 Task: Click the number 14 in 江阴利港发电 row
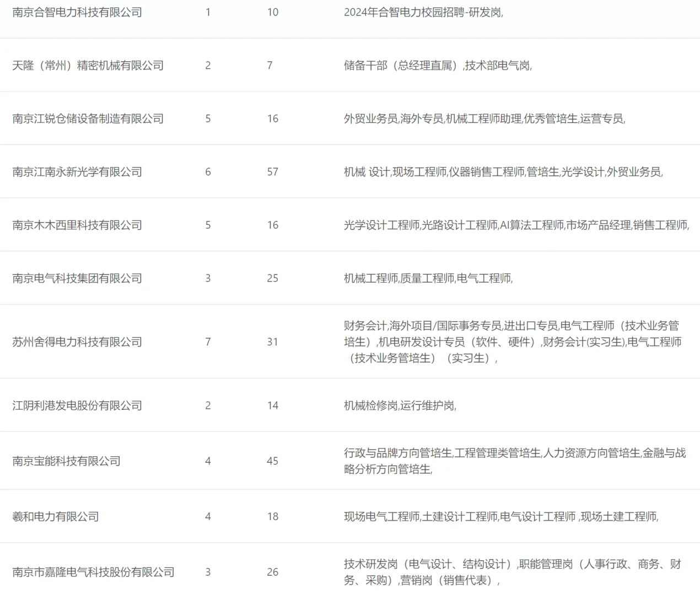[x=273, y=405]
